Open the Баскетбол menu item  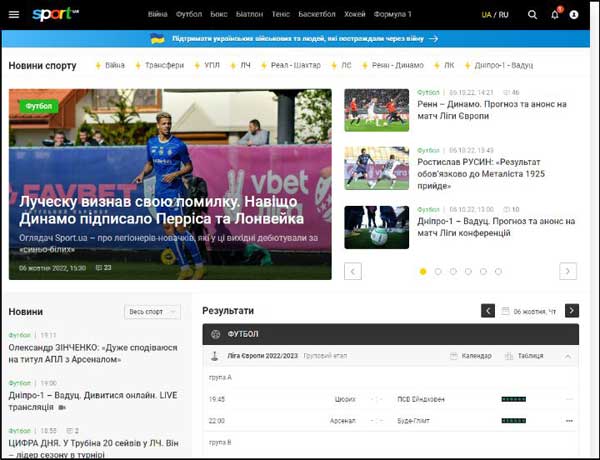click(x=317, y=15)
